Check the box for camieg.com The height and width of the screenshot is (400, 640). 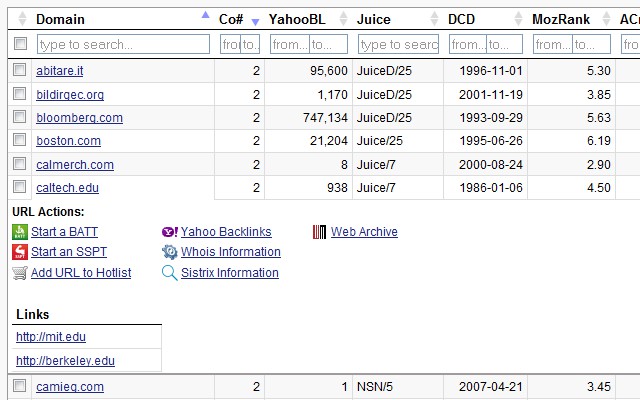pos(19,386)
